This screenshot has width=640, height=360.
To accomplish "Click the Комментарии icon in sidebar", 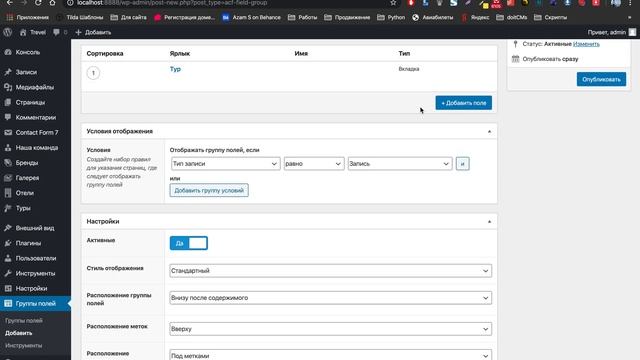I will coord(8,117).
